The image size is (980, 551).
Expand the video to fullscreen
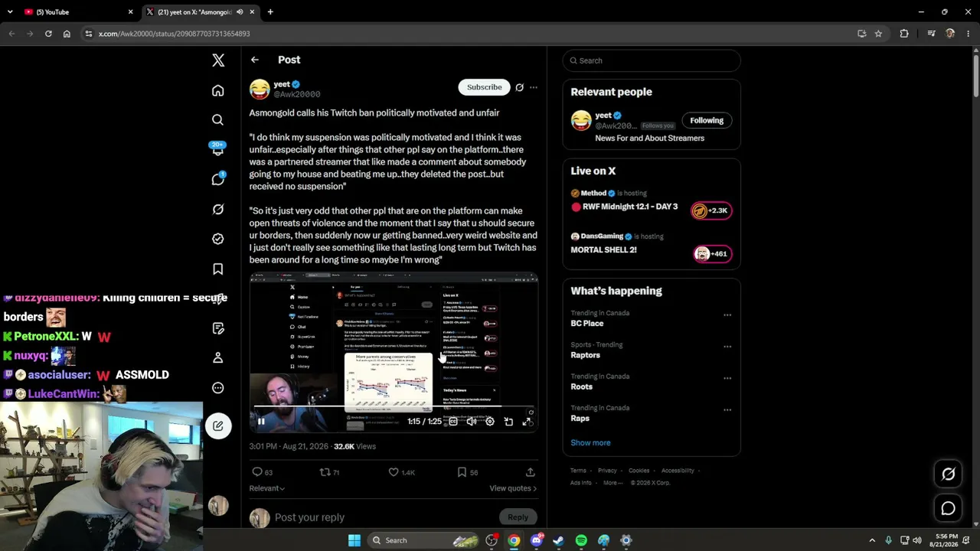point(527,422)
